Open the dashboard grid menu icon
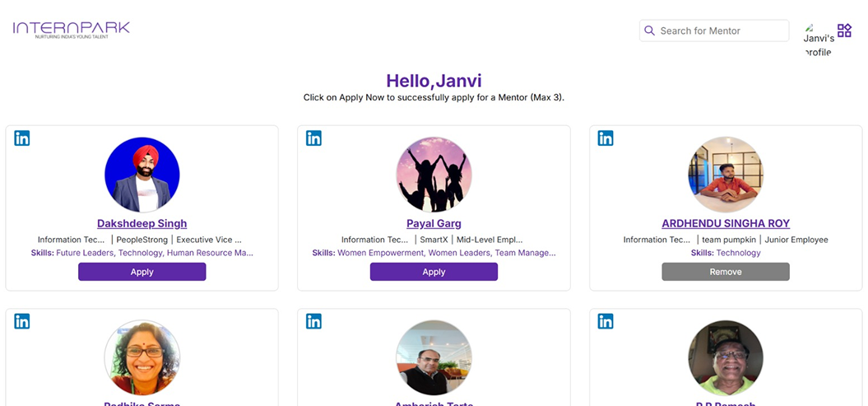 [844, 30]
